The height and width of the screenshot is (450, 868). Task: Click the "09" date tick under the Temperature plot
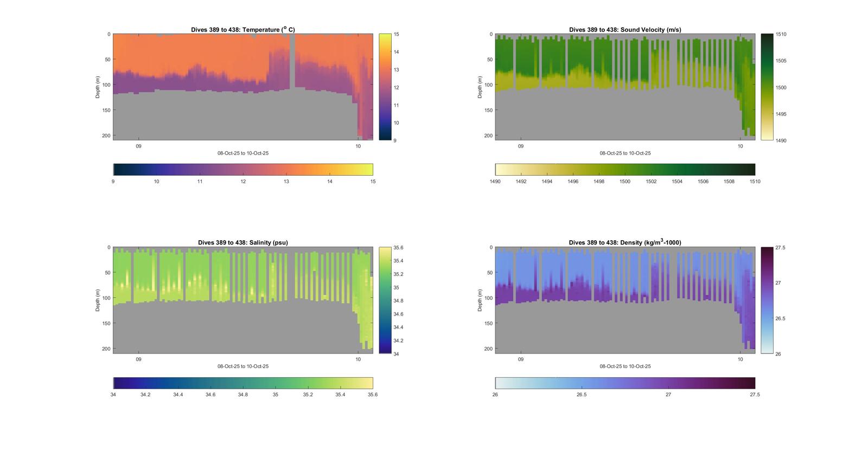(139, 146)
